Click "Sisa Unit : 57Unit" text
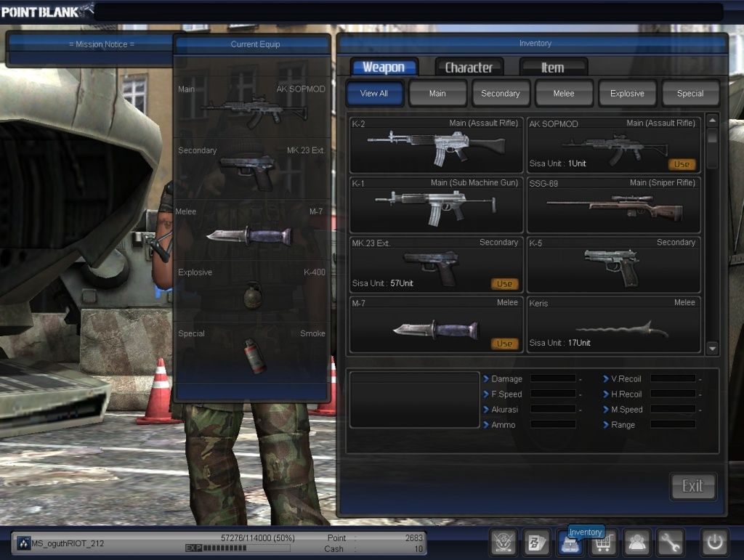 click(x=382, y=283)
